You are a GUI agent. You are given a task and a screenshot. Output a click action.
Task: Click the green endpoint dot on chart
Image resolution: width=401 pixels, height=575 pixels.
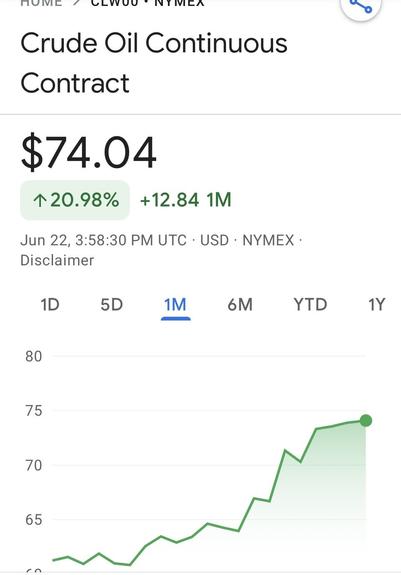point(365,421)
